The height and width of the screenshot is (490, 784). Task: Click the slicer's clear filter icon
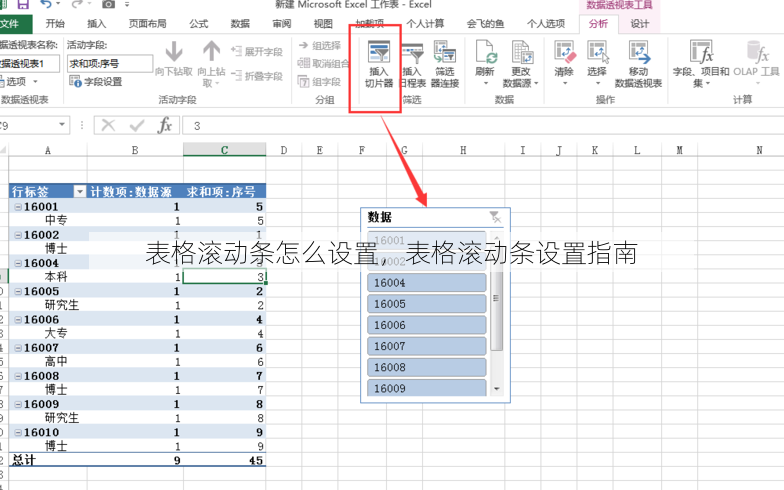click(x=495, y=217)
